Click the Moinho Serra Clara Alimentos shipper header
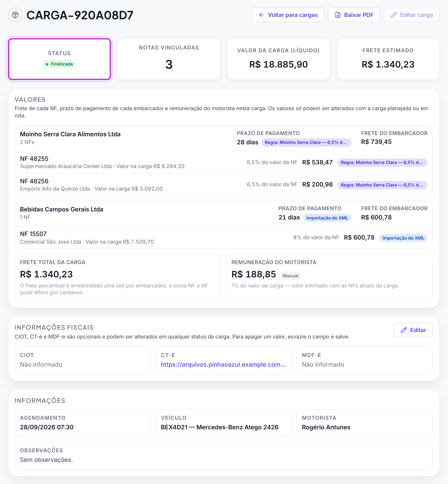The height and width of the screenshot is (484, 448). 224,138
